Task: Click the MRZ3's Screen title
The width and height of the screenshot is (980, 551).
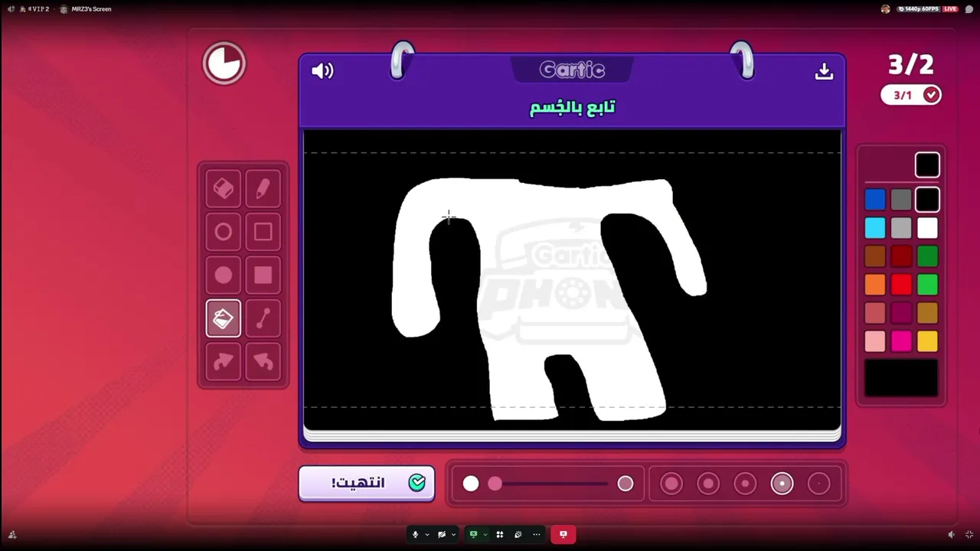Action: (91, 9)
